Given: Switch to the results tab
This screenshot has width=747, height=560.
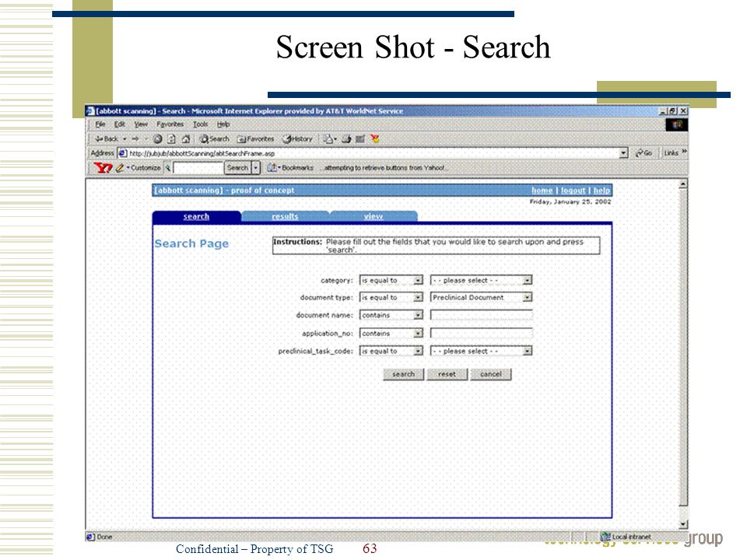Looking at the screenshot, I should click(285, 217).
